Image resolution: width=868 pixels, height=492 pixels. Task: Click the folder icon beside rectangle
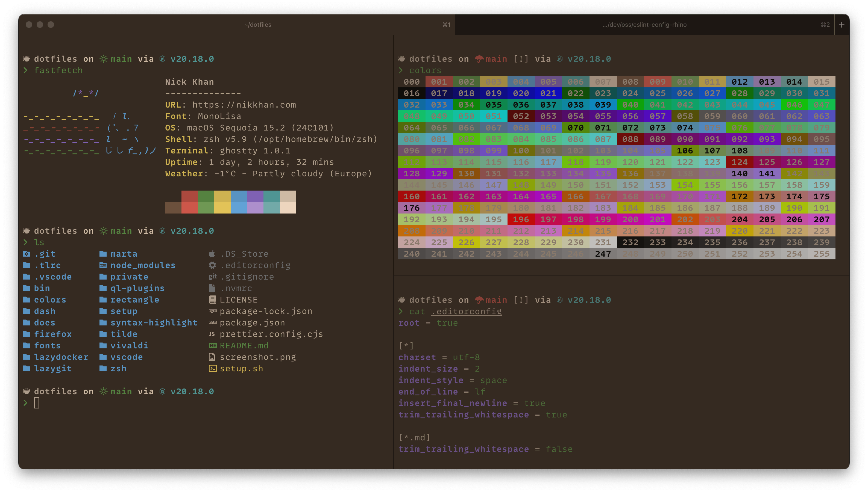(103, 300)
